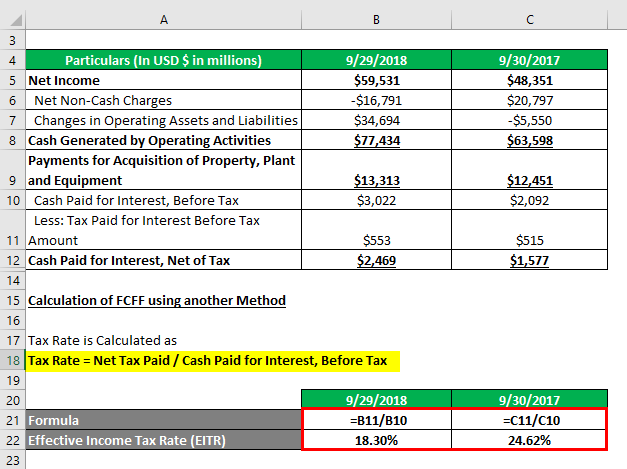Screen dimensions: 627x469
Task: Click the 9/30/2017 header in row 20
Action: (x=529, y=399)
